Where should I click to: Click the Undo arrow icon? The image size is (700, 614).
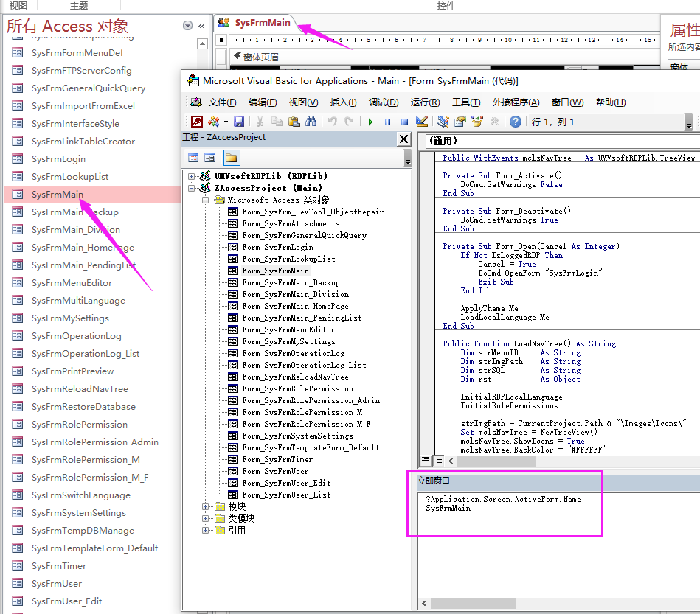(332, 122)
